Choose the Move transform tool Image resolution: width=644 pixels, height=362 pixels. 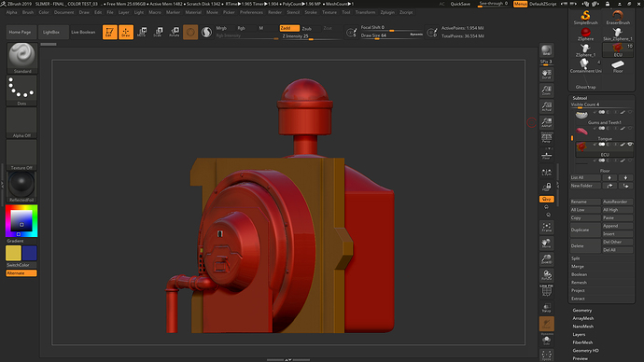pyautogui.click(x=142, y=32)
